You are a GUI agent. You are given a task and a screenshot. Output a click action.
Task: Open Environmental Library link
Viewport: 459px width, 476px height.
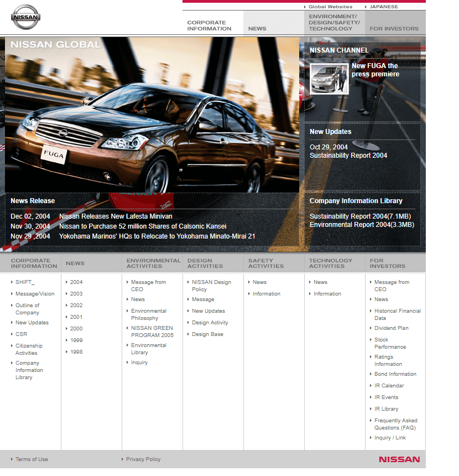pos(149,349)
